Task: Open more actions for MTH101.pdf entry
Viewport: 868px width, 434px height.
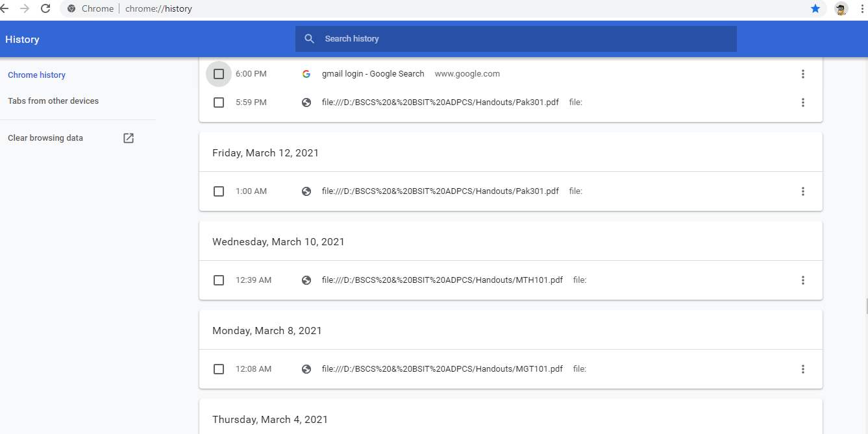Action: tap(803, 280)
